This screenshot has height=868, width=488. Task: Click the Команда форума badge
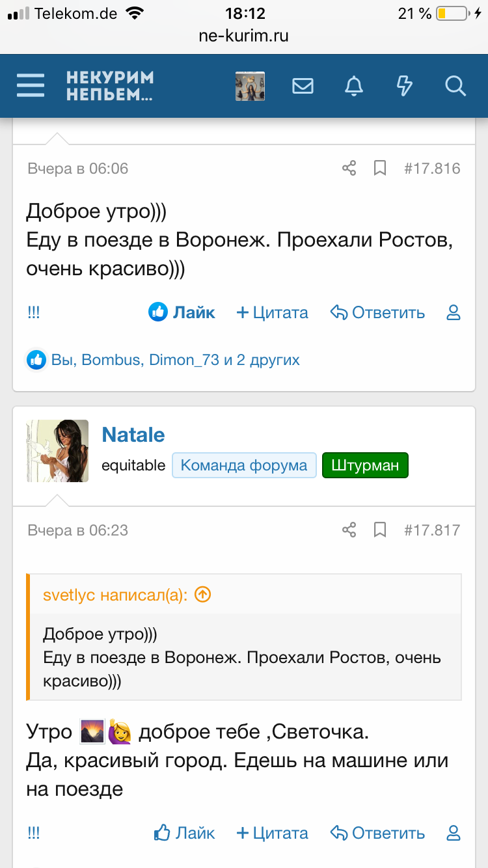point(244,465)
